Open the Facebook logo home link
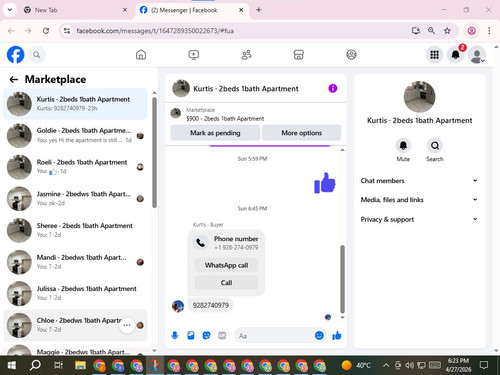Image resolution: width=500 pixels, height=375 pixels. tap(15, 55)
